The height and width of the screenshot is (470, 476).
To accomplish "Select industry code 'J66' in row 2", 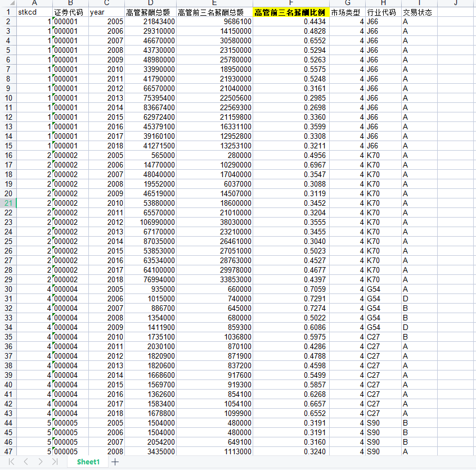I will 383,21.
